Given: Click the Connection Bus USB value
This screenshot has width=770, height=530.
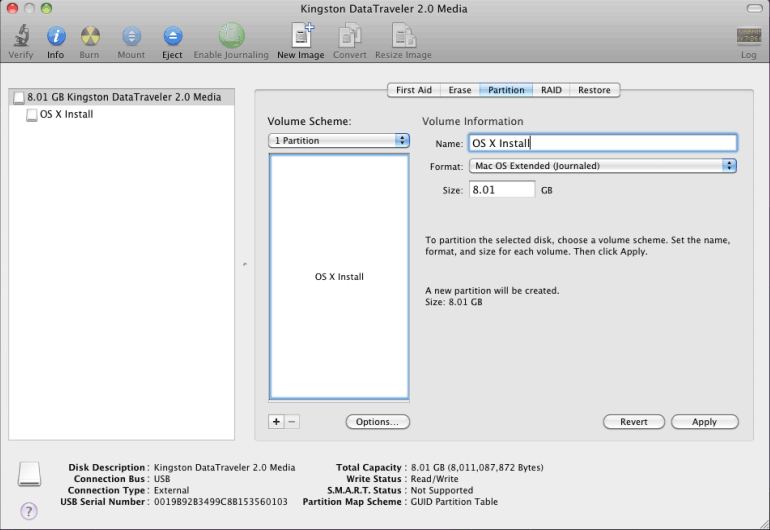Looking at the screenshot, I should 162,478.
